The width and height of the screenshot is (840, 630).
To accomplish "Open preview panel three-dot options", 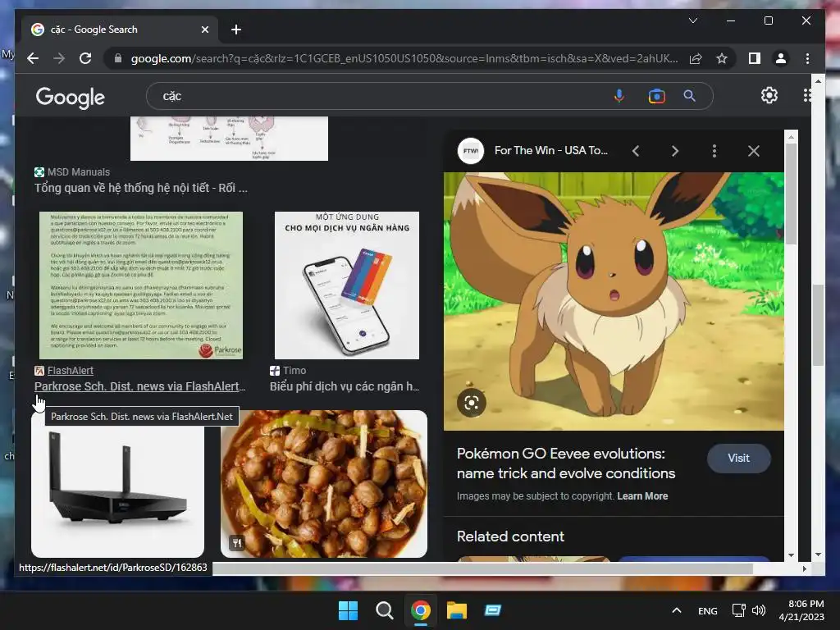I will [x=714, y=151].
